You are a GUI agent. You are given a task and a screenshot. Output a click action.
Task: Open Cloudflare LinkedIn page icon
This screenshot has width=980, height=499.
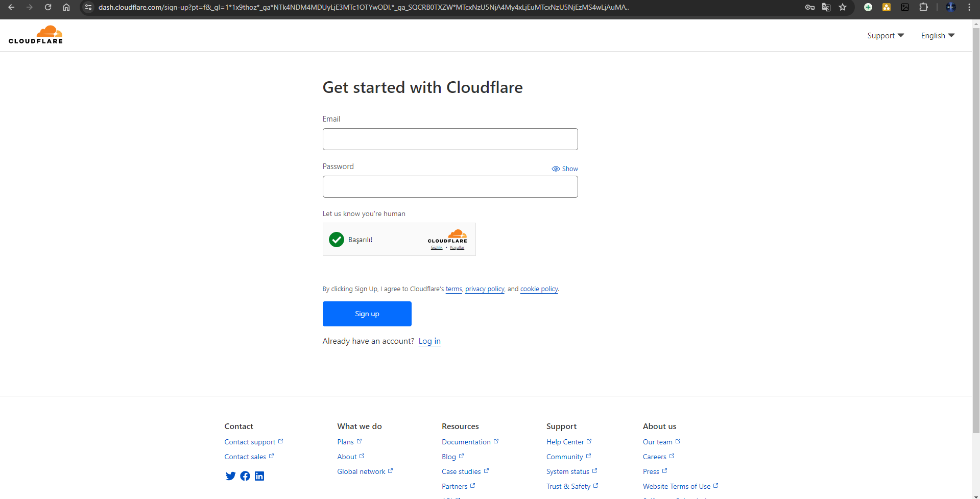[x=259, y=476]
